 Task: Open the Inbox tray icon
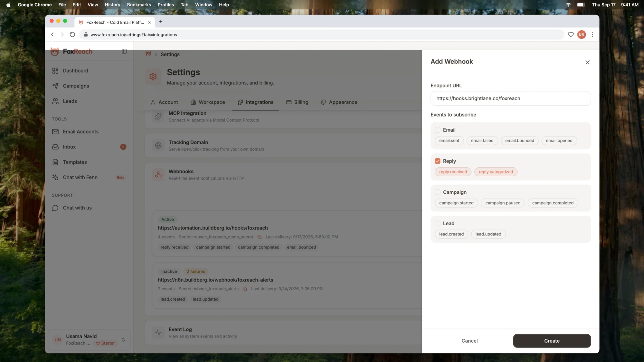tap(55, 147)
